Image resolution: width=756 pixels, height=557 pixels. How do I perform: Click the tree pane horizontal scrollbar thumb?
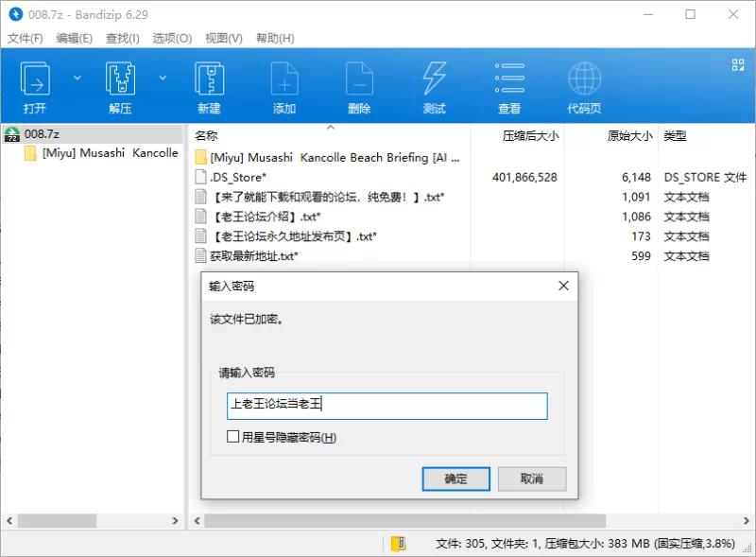click(58, 521)
